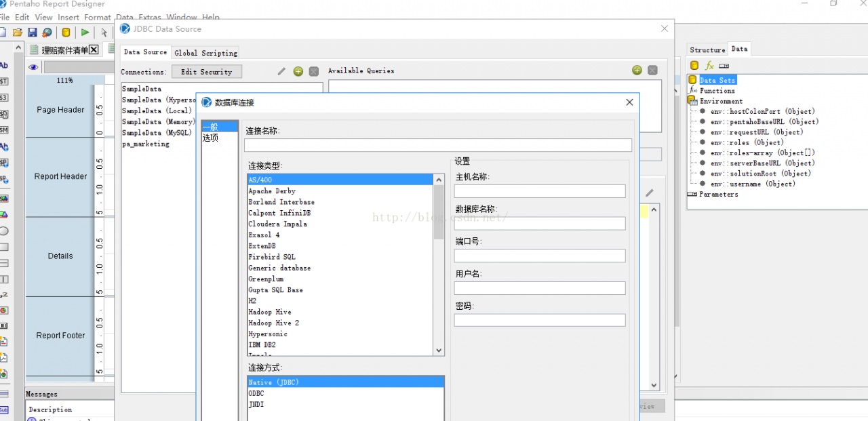The image size is (868, 421).
Task: Switch to the Global Scripting tab
Action: tap(205, 52)
